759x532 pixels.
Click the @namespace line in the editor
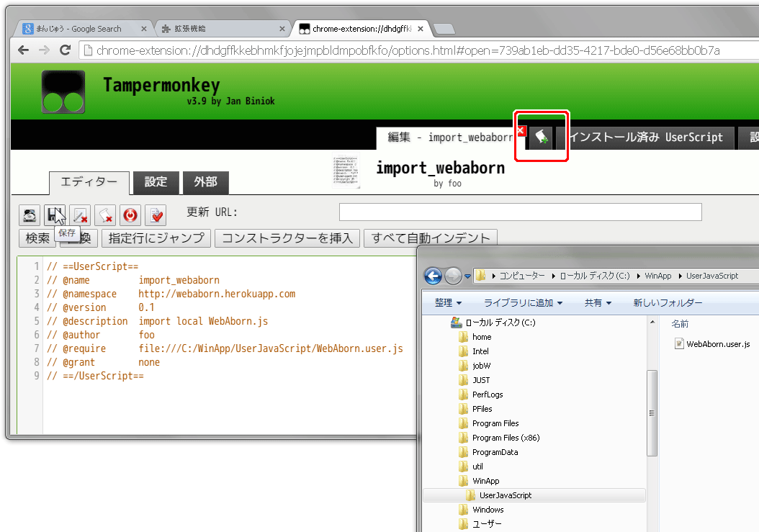point(171,294)
